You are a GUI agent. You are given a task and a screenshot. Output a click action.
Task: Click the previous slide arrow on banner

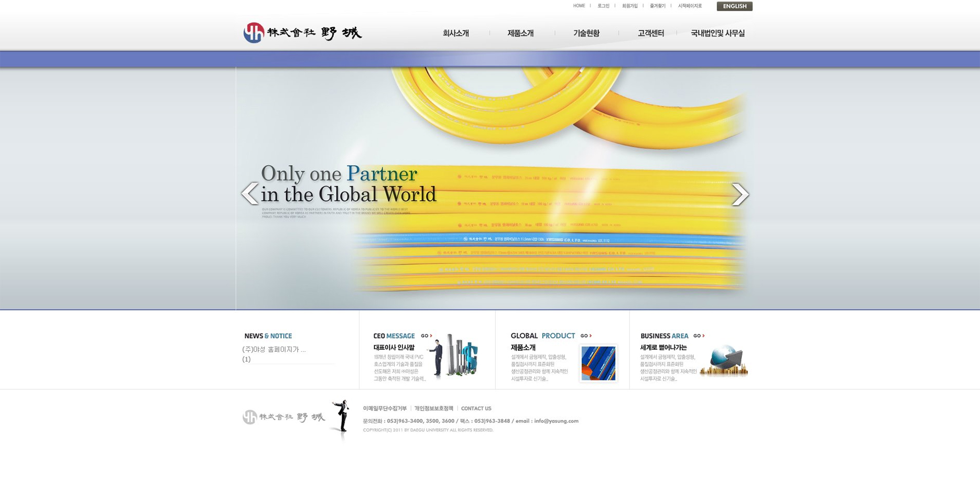point(249,194)
